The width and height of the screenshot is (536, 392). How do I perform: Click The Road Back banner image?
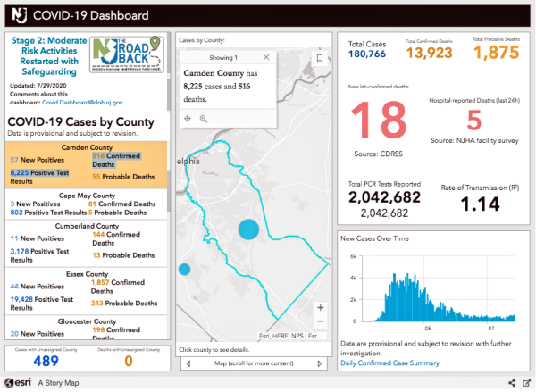[x=129, y=58]
